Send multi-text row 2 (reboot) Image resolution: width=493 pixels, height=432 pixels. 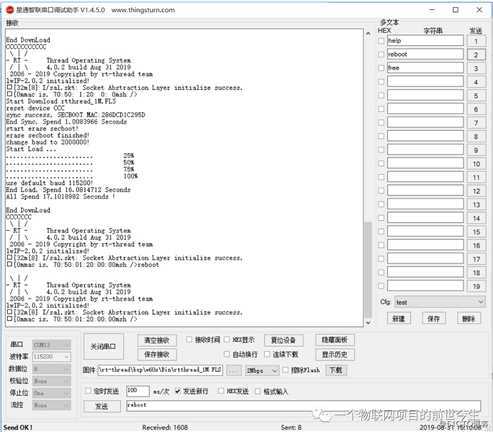point(476,55)
